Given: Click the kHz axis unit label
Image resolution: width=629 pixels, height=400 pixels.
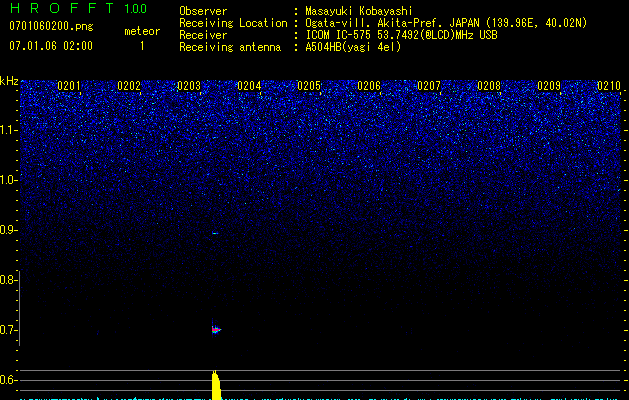Looking at the screenshot, I should (x=9, y=81).
